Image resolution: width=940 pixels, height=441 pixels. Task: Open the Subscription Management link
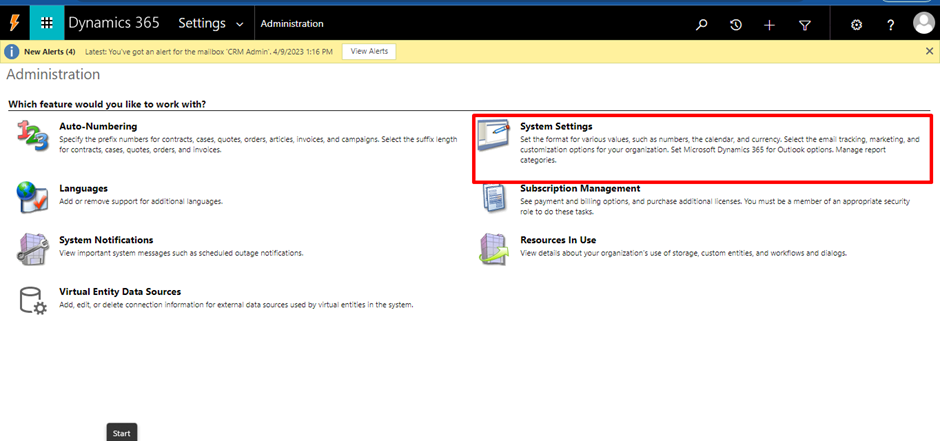click(x=580, y=188)
